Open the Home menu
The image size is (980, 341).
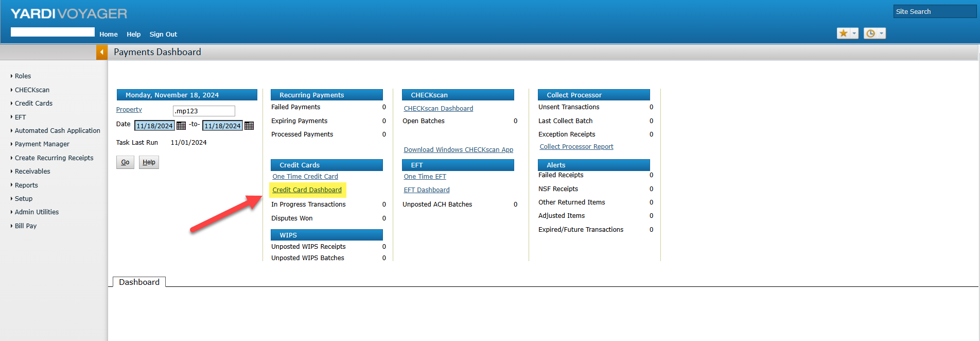(109, 35)
